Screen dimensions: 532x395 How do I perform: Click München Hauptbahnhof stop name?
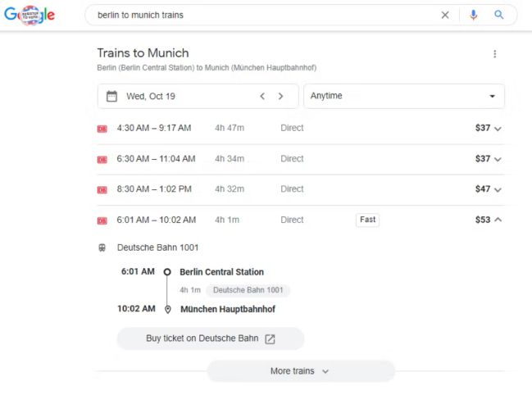pyautogui.click(x=228, y=309)
